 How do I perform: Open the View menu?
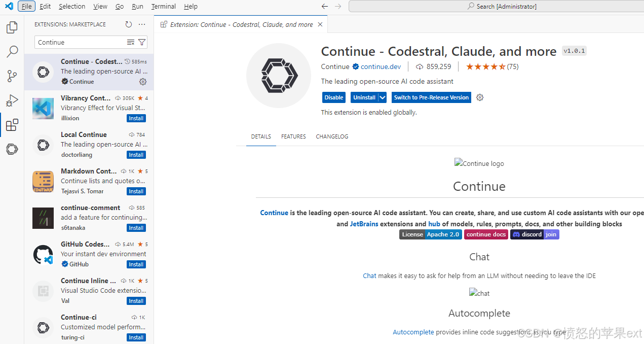(100, 6)
